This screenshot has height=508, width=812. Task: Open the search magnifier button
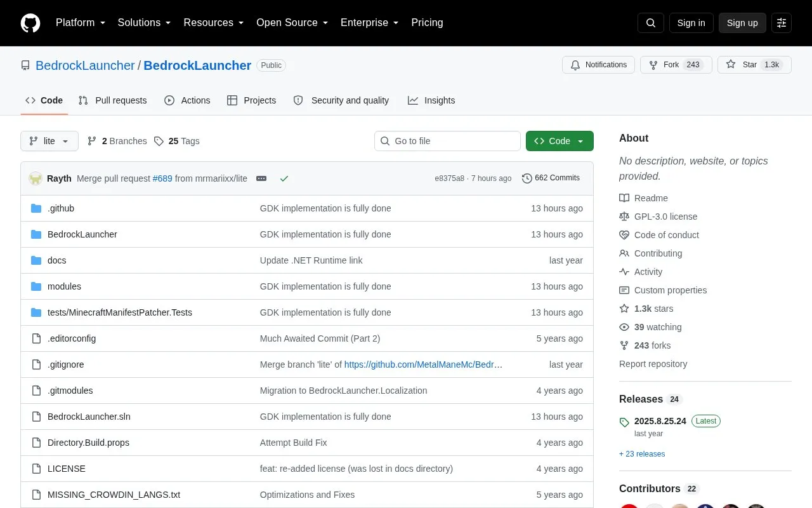[651, 23]
